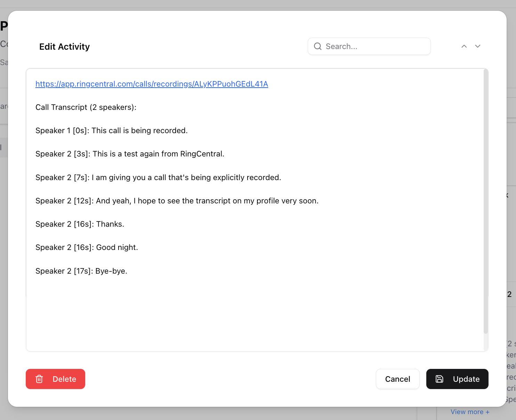Click the 'Edit Activity' dialog title
This screenshot has height=420, width=516.
point(65,47)
